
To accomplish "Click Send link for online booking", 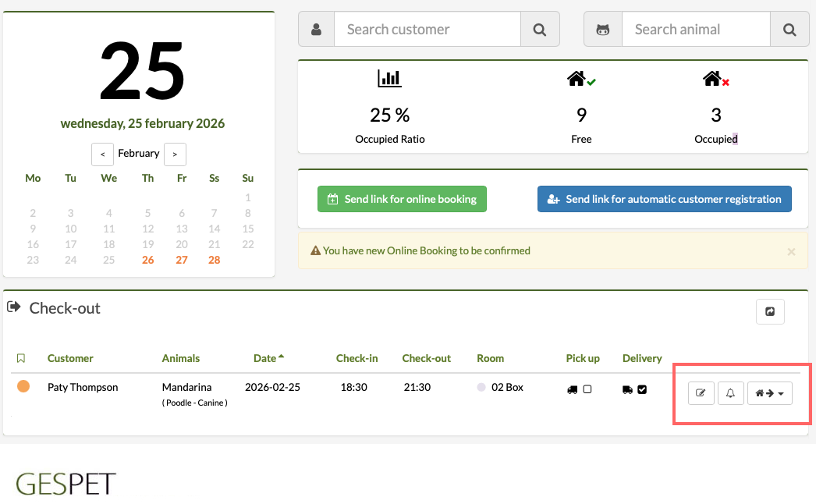I will [x=402, y=199].
